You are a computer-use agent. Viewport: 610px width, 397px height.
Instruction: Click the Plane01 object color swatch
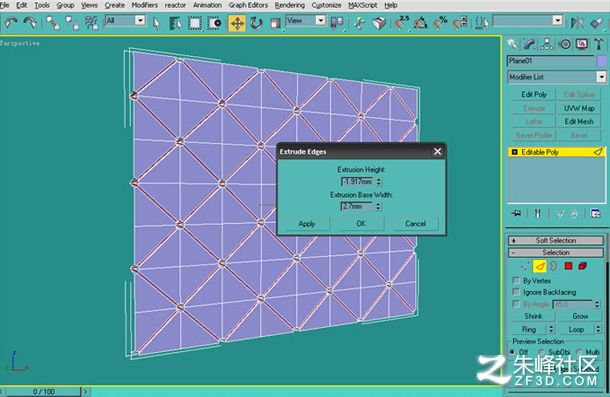coord(602,61)
